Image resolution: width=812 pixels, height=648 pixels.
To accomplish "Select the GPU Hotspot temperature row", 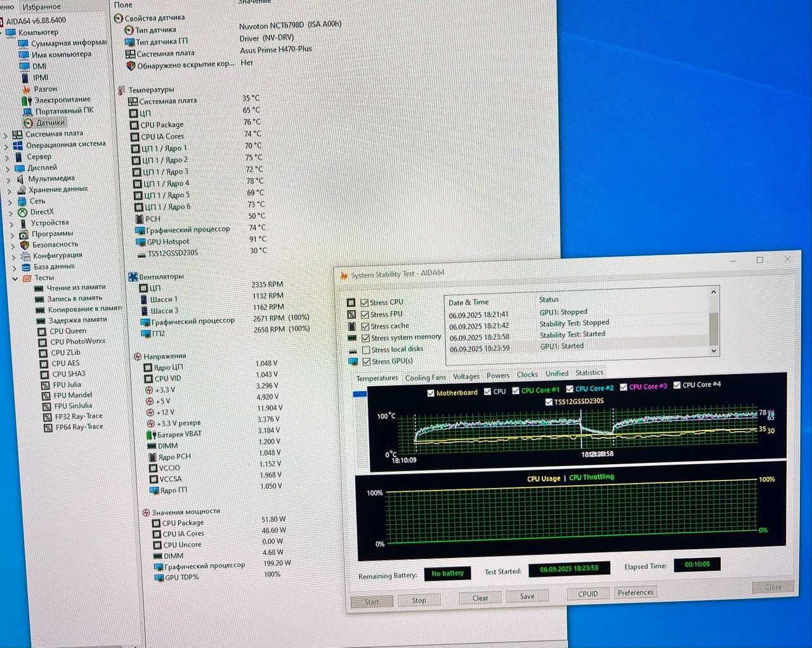I will [x=202, y=241].
